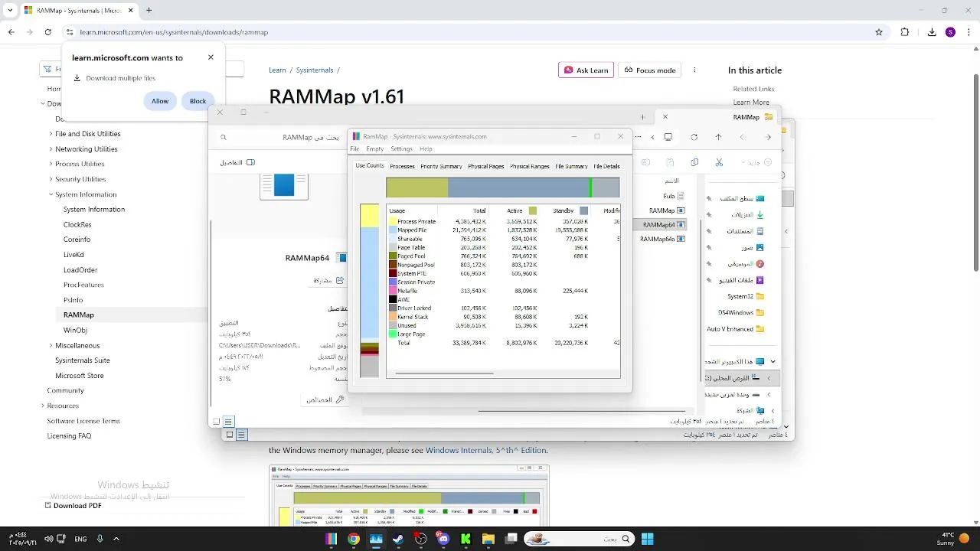Slide the RAMMap horizontal table scrollbar

(444, 373)
